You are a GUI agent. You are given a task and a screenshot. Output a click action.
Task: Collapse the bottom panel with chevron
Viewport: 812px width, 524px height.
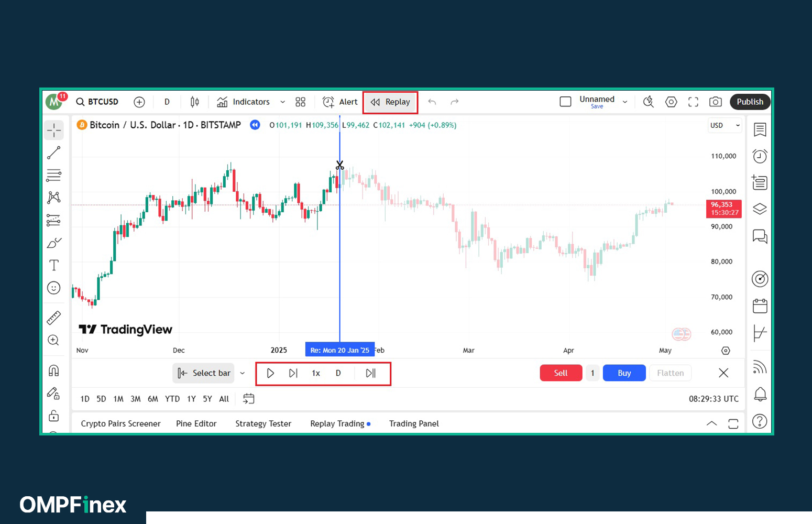tap(711, 423)
